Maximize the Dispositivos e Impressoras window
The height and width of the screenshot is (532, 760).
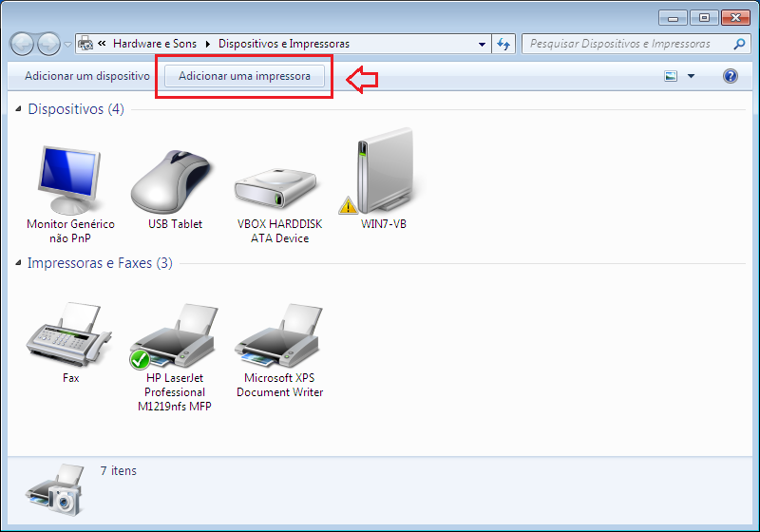click(704, 18)
